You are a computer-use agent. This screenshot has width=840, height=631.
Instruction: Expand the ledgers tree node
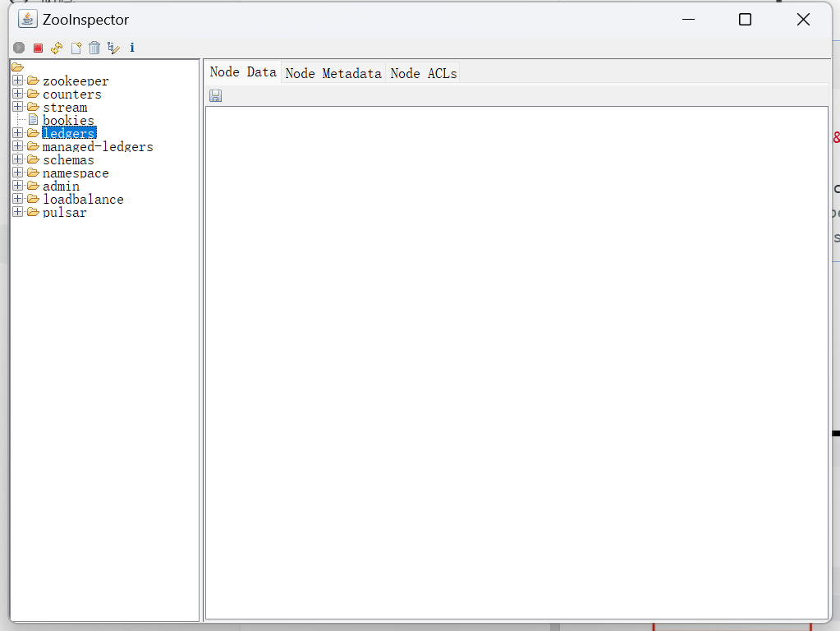(x=18, y=133)
